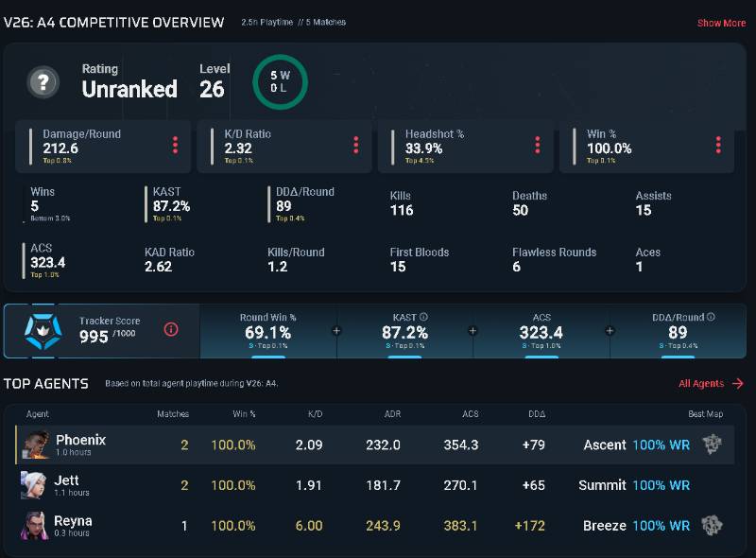Screen dimensions: 756x558
Task: Click the Best Map column header
Action: coord(705,414)
